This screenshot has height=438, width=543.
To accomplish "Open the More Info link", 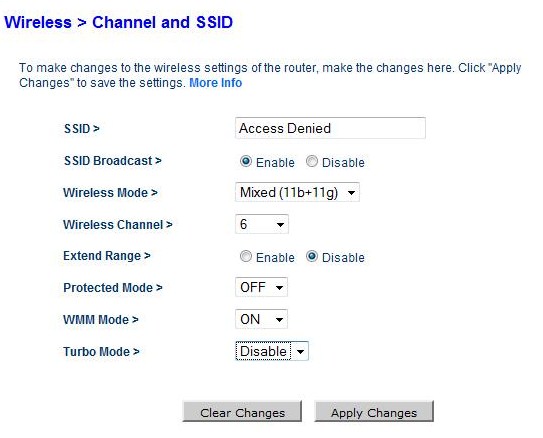I will click(215, 83).
